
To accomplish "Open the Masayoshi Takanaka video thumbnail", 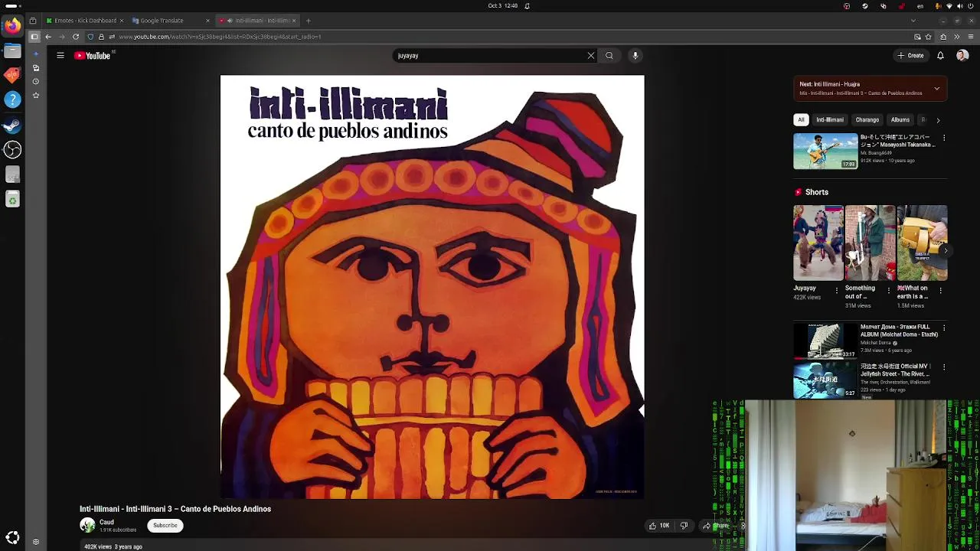I will coord(825,151).
